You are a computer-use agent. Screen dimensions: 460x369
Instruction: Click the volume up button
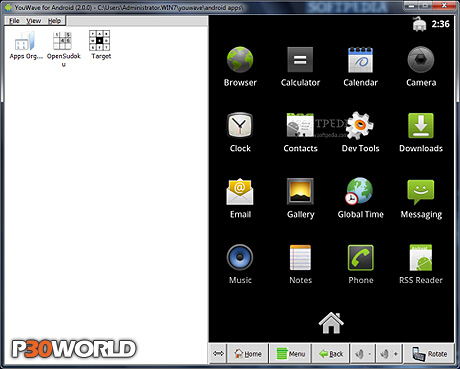[389, 354]
